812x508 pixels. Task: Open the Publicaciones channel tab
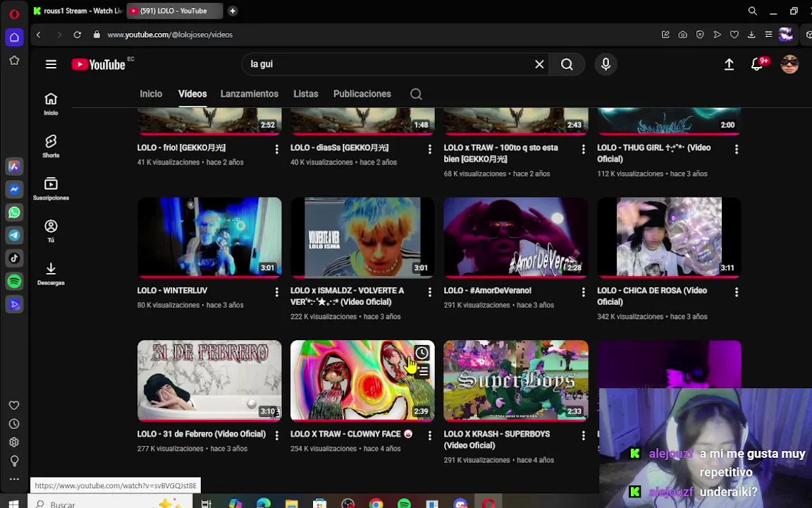pyautogui.click(x=362, y=94)
